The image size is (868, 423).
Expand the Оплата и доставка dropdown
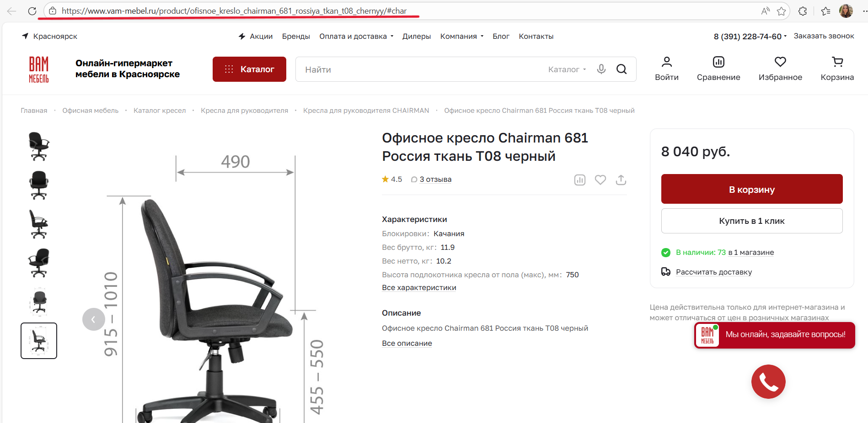[x=356, y=36]
